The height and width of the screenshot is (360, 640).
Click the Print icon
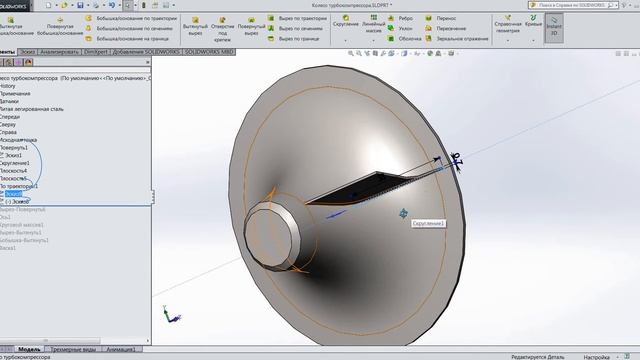pyautogui.click(x=96, y=5)
